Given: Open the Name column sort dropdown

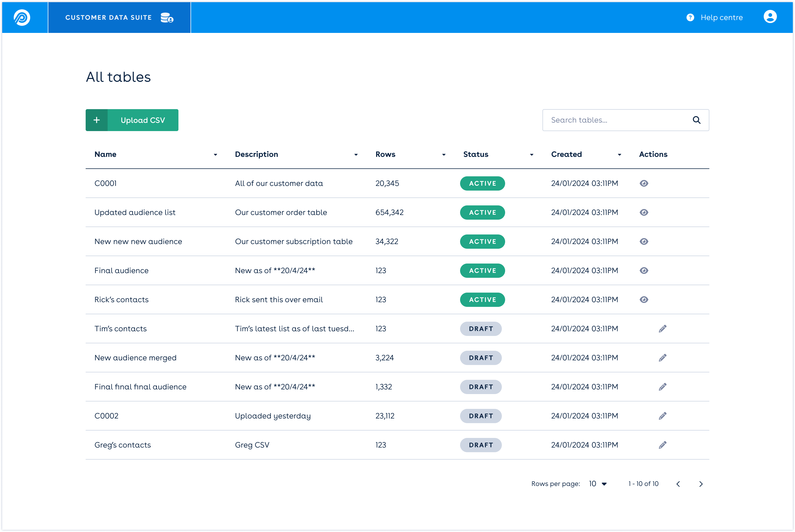Looking at the screenshot, I should pos(215,155).
